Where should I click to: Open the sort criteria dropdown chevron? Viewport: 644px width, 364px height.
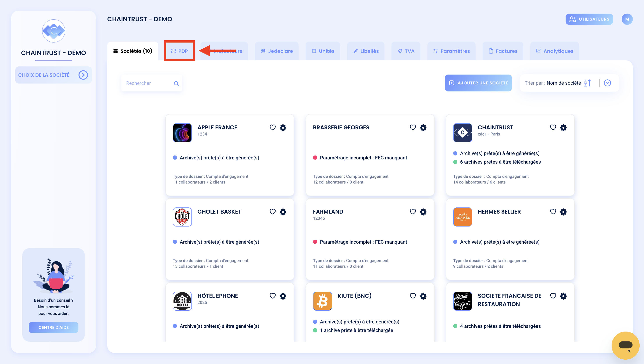point(607,83)
